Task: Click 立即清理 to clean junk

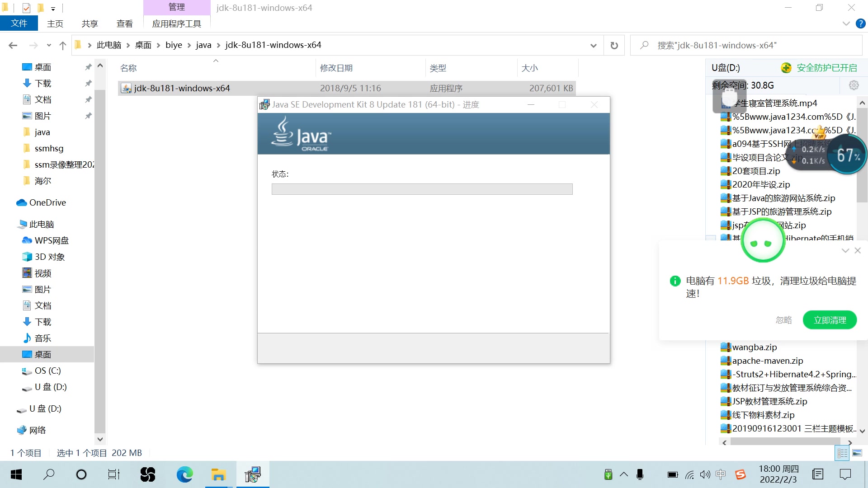Action: coord(830,320)
